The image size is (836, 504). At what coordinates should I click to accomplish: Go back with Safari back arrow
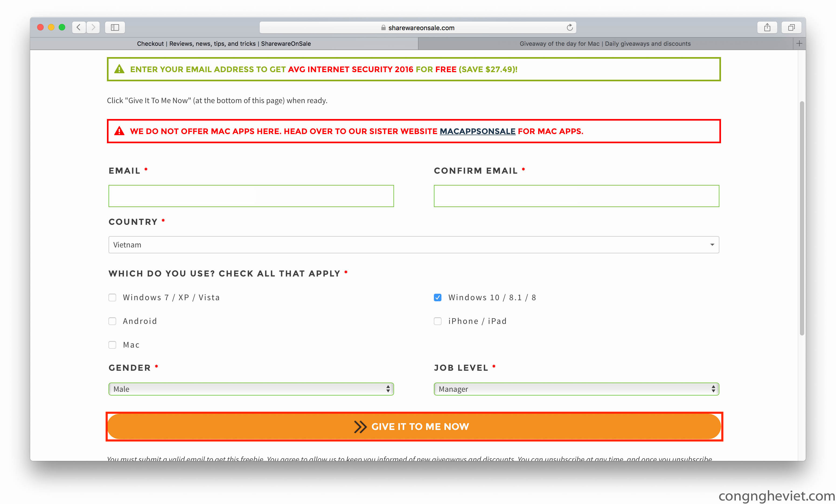pyautogui.click(x=79, y=27)
